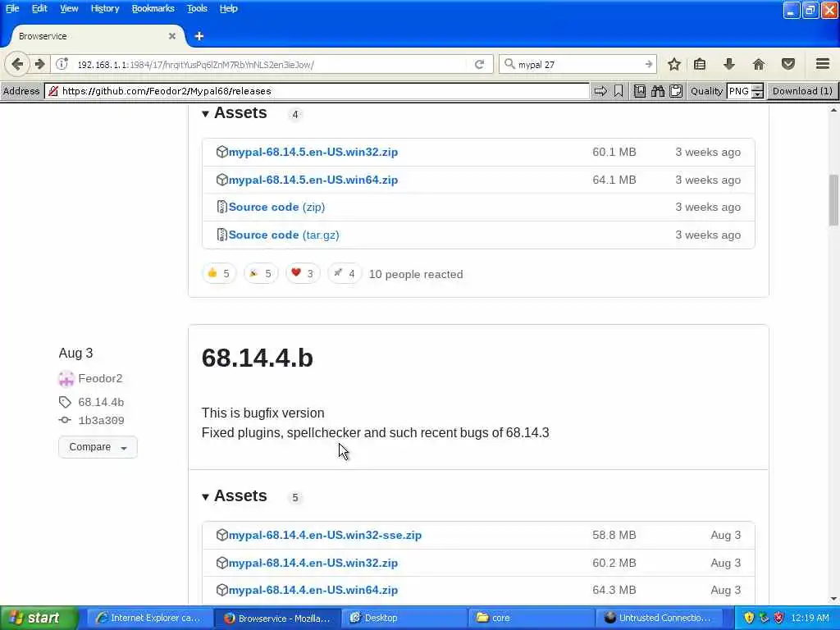Click the Download (1) button
The image size is (840, 630).
tap(802, 91)
